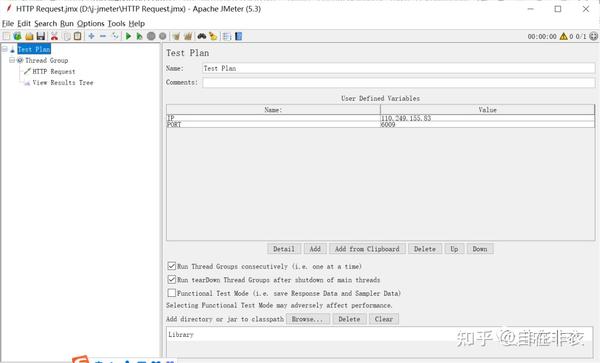This screenshot has height=363, width=600.
Task: Click the Cut scissors icon
Action: coord(54,36)
